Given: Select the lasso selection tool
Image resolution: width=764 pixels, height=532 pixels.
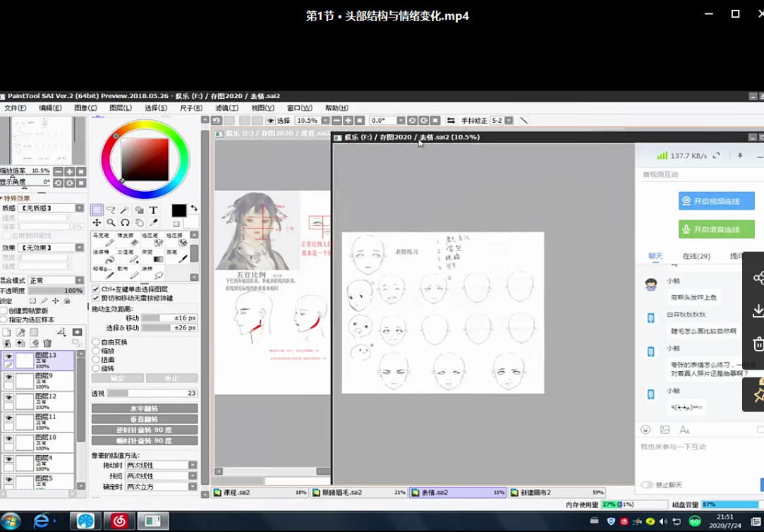Looking at the screenshot, I should (111, 210).
